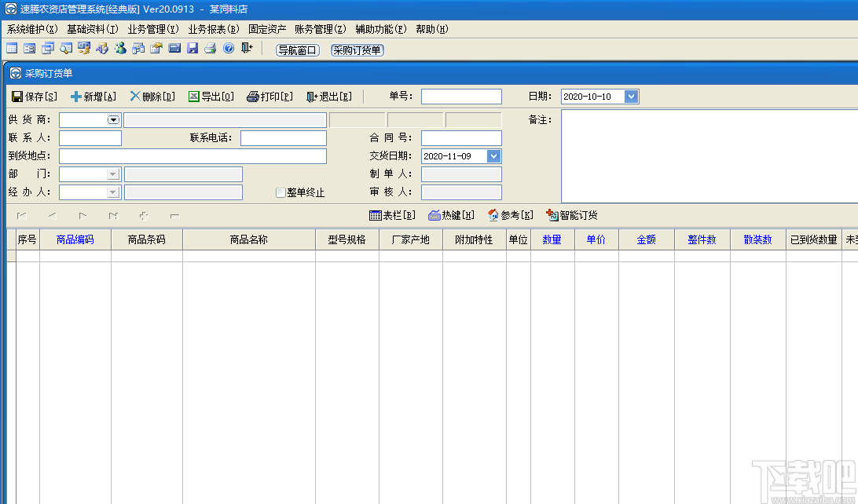Expand the 经办人 handler dropdown
This screenshot has height=504, width=858.
click(112, 192)
